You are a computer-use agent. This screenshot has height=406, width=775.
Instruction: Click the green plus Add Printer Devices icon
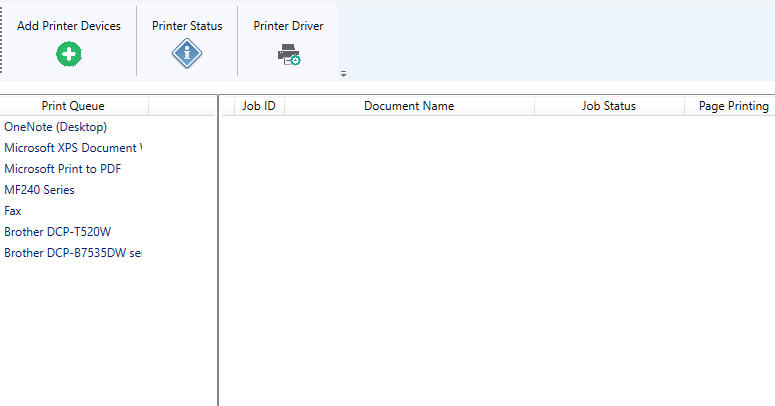tap(69, 55)
